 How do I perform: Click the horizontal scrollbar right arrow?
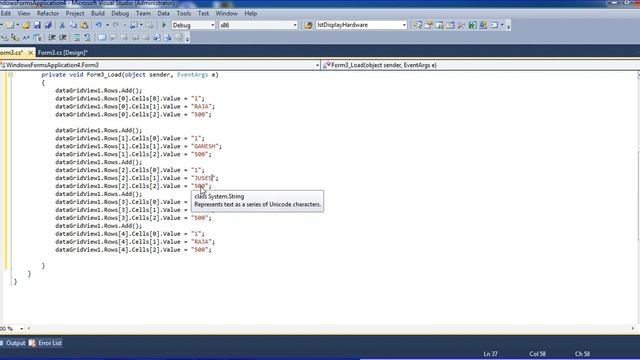pyautogui.click(x=633, y=329)
